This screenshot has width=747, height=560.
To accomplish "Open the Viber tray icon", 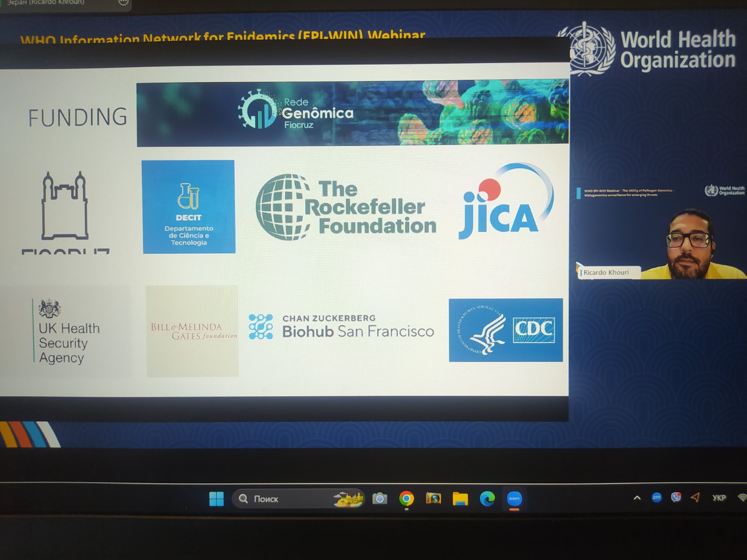I will pos(676,497).
